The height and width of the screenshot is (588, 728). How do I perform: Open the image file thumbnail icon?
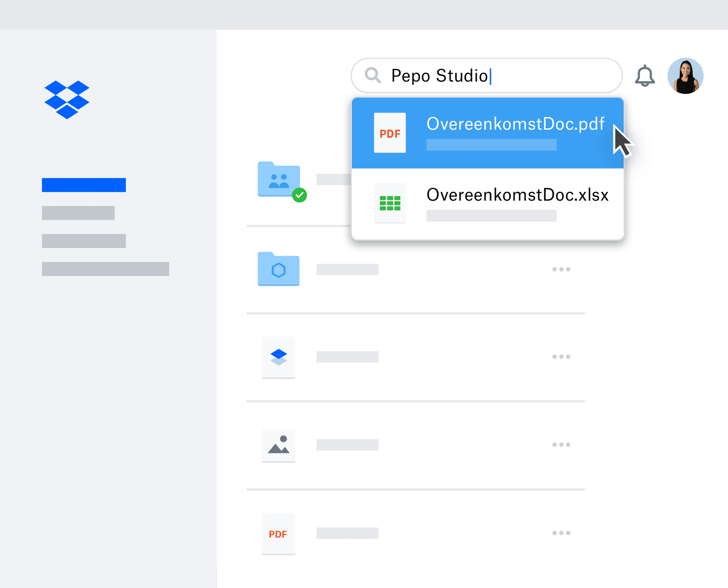pos(278,445)
